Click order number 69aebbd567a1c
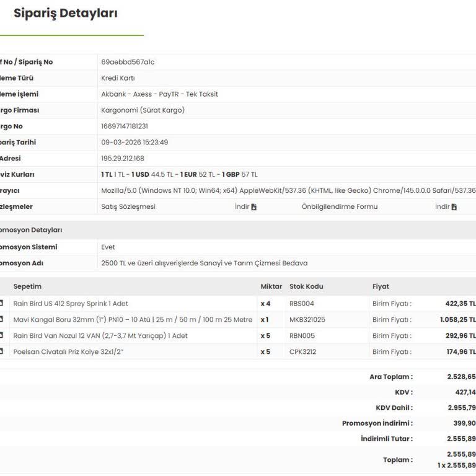 [128, 62]
